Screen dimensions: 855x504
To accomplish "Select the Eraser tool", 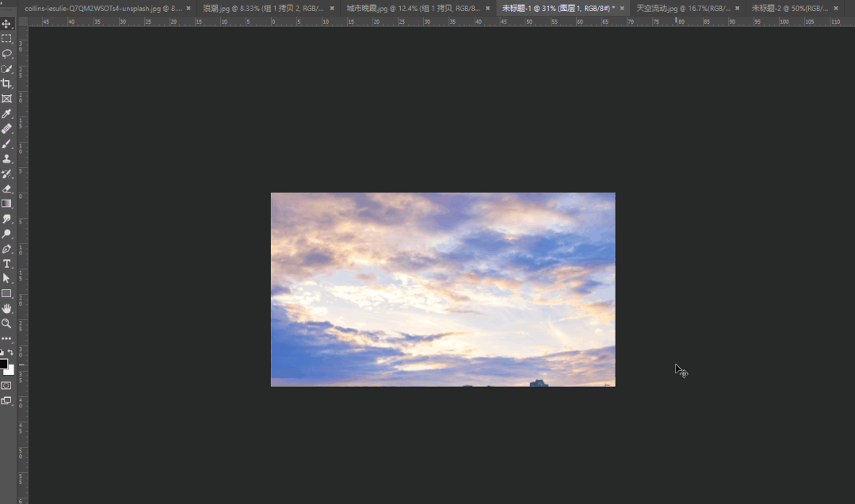I will pyautogui.click(x=6, y=189).
